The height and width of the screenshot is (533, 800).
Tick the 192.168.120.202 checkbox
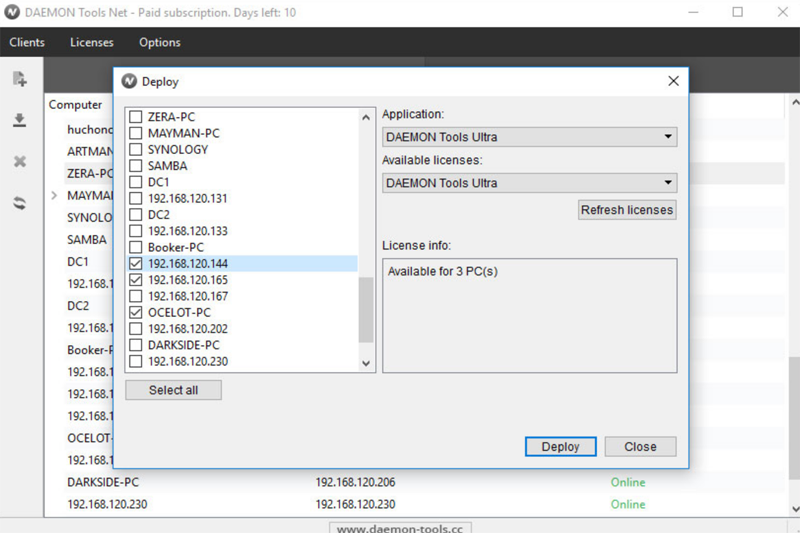click(136, 329)
